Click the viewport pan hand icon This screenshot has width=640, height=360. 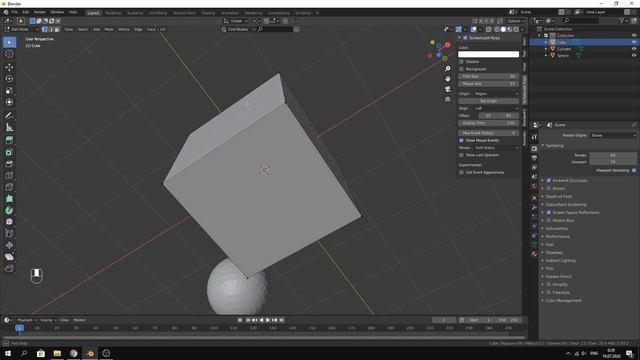(448, 79)
